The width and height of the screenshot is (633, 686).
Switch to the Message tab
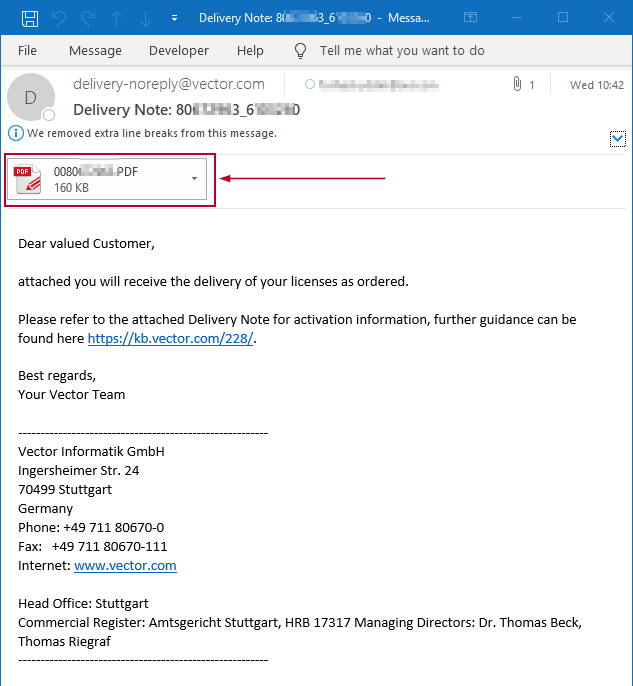click(95, 51)
